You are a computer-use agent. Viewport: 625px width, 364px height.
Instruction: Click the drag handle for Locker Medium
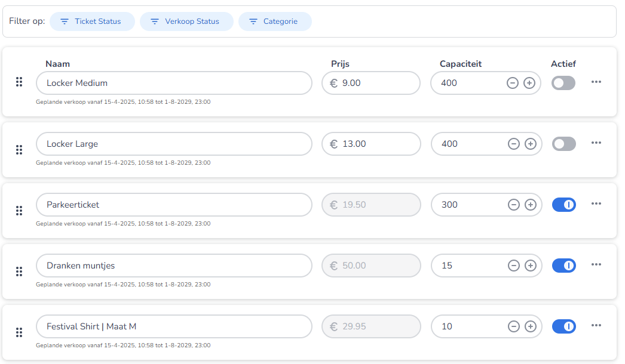point(19,82)
